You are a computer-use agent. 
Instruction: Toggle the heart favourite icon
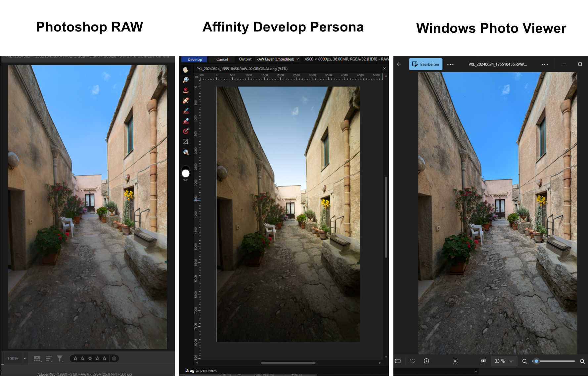coord(413,361)
